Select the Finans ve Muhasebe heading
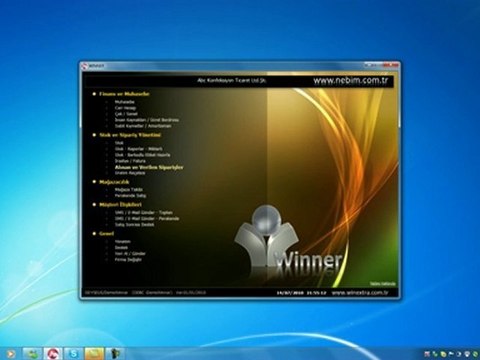 click(x=124, y=94)
